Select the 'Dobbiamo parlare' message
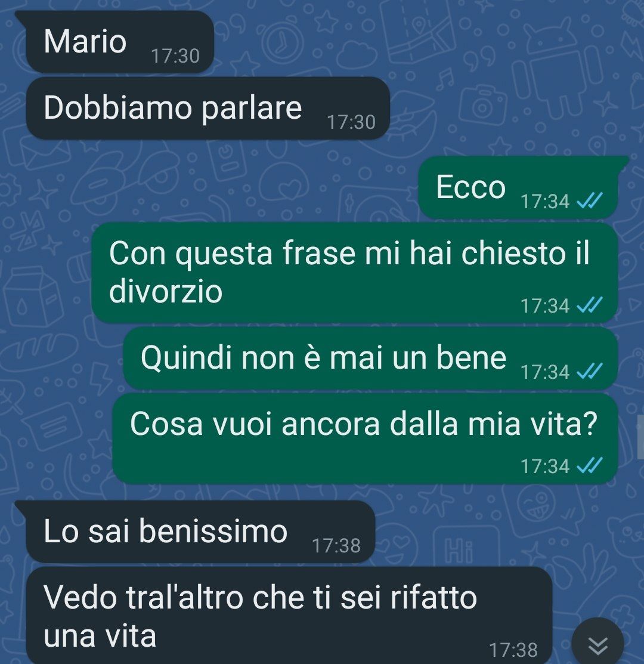Screen dimensions: 644x664 tap(208, 108)
